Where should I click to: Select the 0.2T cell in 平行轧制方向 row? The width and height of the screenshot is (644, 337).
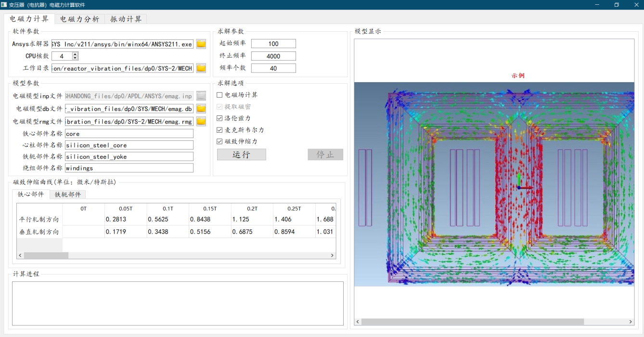[252, 220]
